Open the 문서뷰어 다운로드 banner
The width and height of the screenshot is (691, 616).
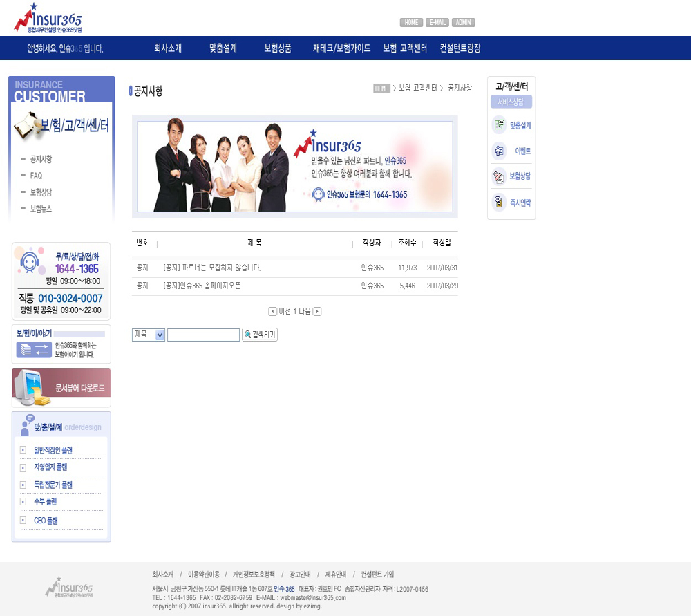point(61,387)
